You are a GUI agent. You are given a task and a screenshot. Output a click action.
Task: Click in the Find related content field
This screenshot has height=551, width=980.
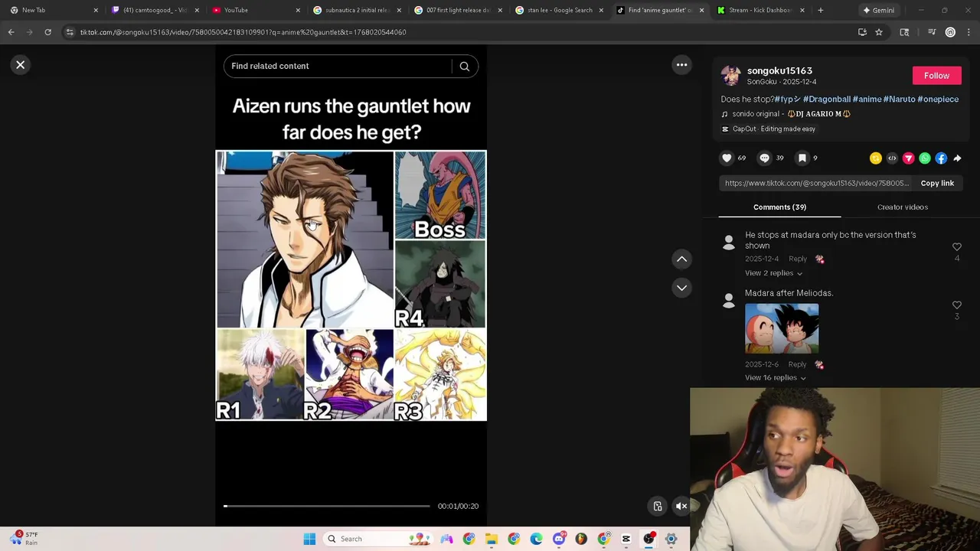(337, 67)
